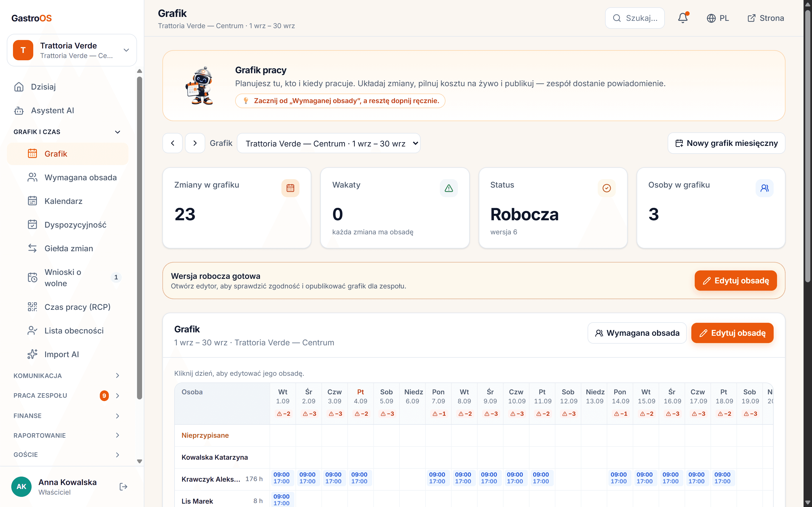Click the calendar icon on Zmiany w grafiku card
Screen dimensions: 812x507
290,188
